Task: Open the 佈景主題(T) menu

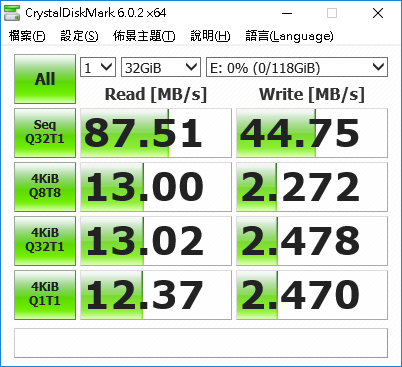Action: [144, 36]
